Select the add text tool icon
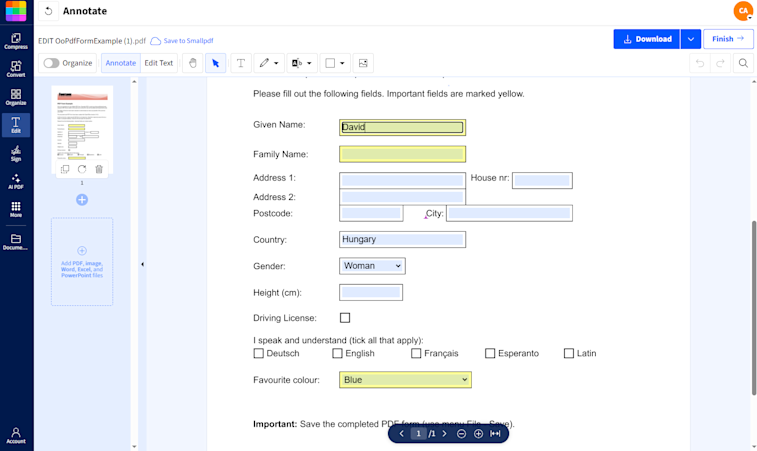 pos(240,63)
